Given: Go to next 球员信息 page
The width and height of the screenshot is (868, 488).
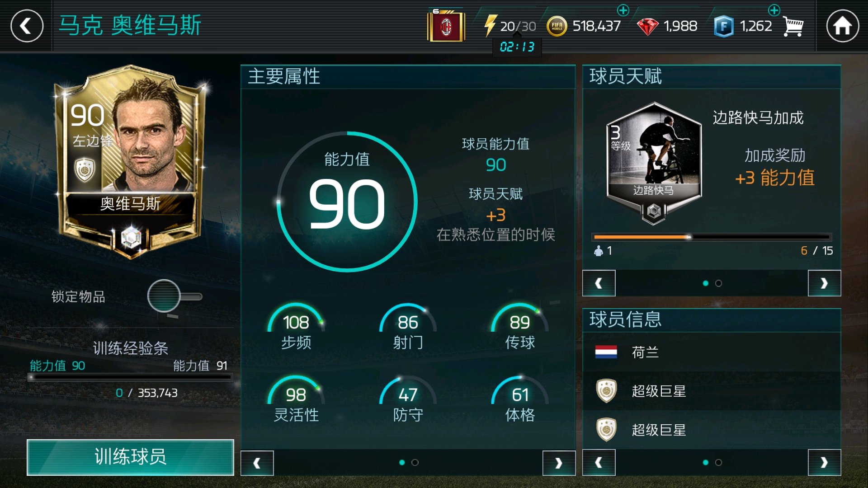Looking at the screenshot, I should pyautogui.click(x=824, y=462).
